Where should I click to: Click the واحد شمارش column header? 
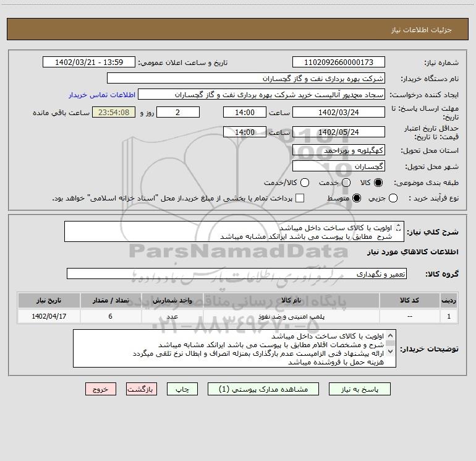point(172,300)
